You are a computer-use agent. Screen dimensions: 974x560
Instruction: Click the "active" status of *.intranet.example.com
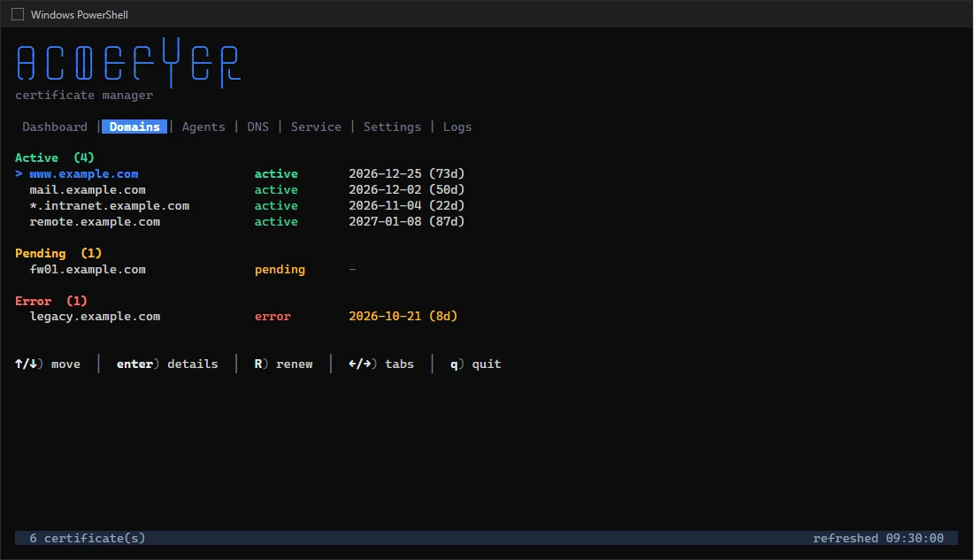click(x=276, y=206)
